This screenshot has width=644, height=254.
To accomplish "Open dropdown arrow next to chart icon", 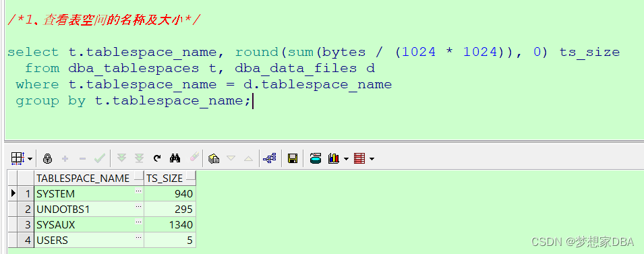I will click(346, 159).
